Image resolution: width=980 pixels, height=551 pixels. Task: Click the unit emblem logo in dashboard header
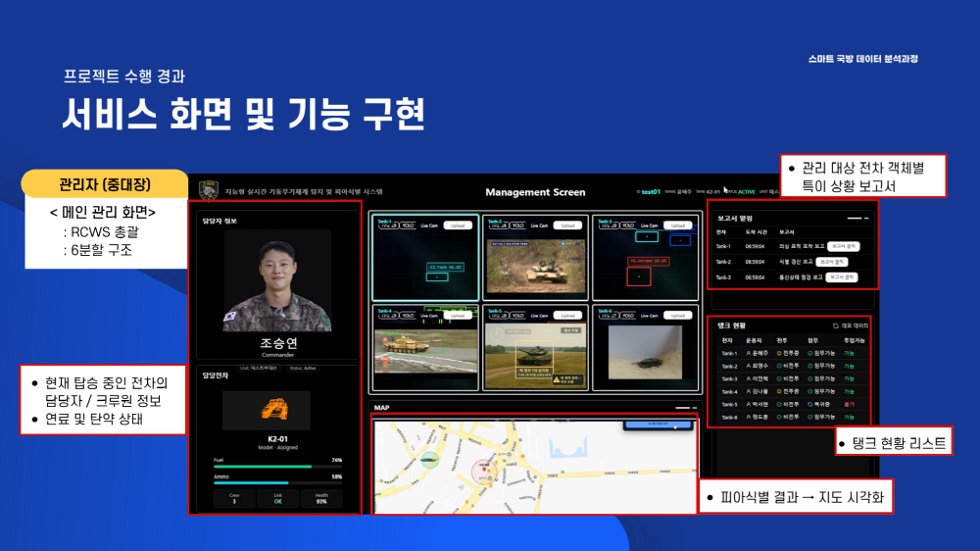tap(208, 190)
